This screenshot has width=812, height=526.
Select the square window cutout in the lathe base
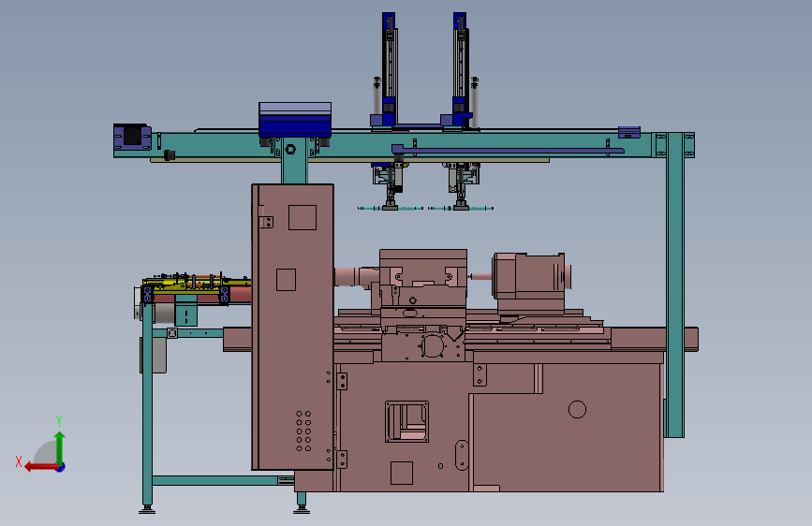(x=406, y=421)
